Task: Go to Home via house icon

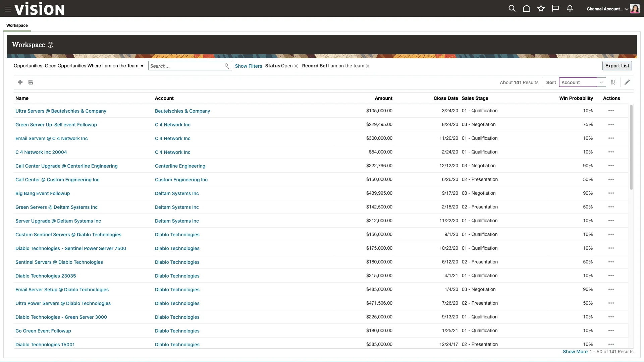Action: [527, 9]
